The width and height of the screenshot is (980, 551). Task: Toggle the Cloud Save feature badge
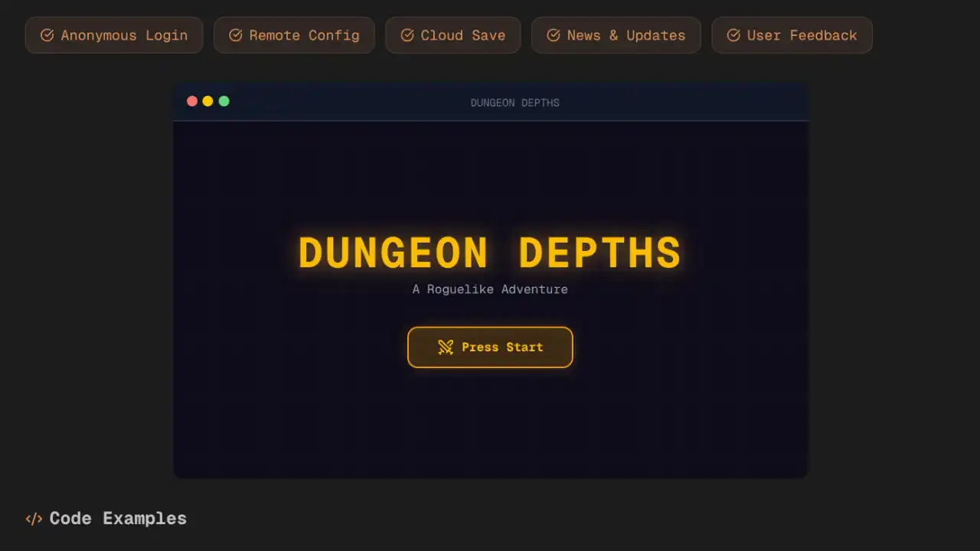click(x=452, y=35)
